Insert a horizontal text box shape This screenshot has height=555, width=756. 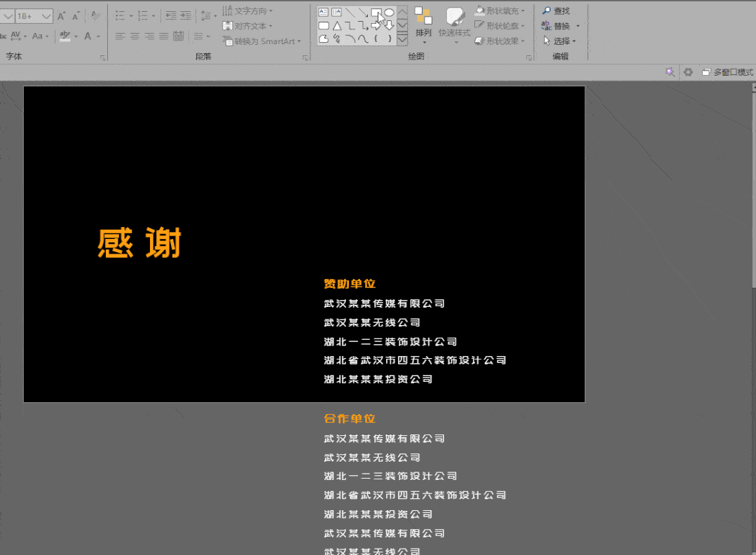coord(324,13)
